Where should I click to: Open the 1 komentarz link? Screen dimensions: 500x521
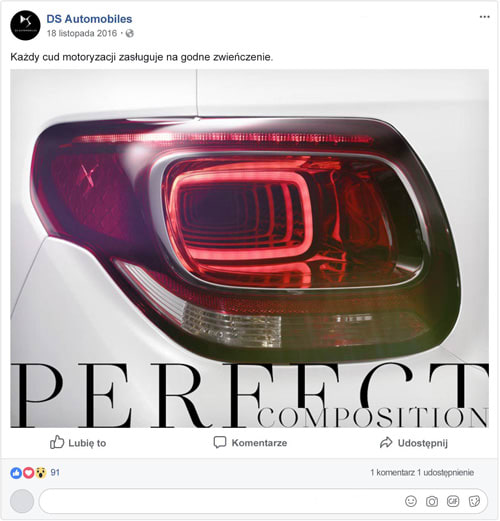click(x=393, y=472)
